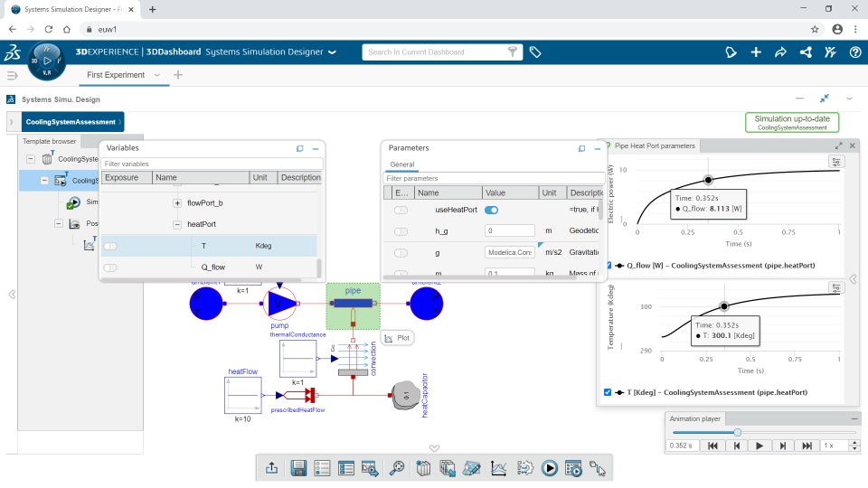Open the checklist table icon in bottom toolbar
868x488 pixels.
[346, 468]
